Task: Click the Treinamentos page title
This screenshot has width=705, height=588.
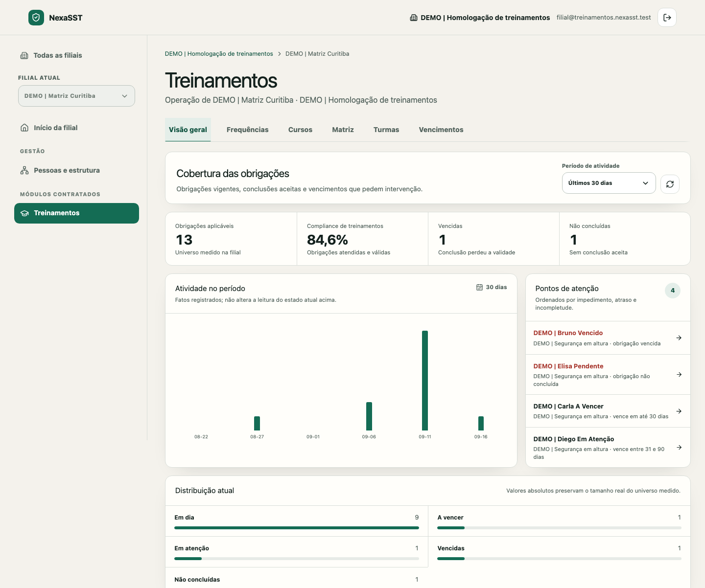Action: (221, 81)
